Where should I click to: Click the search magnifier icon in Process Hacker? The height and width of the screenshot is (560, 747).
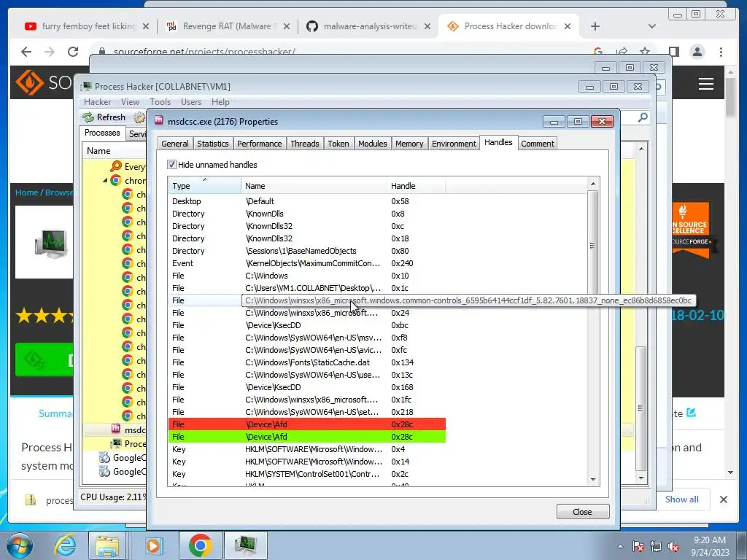643,117
